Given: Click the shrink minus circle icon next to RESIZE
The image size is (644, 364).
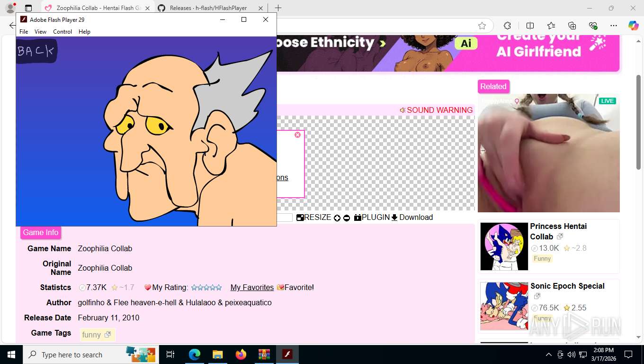Looking at the screenshot, I should [347, 218].
